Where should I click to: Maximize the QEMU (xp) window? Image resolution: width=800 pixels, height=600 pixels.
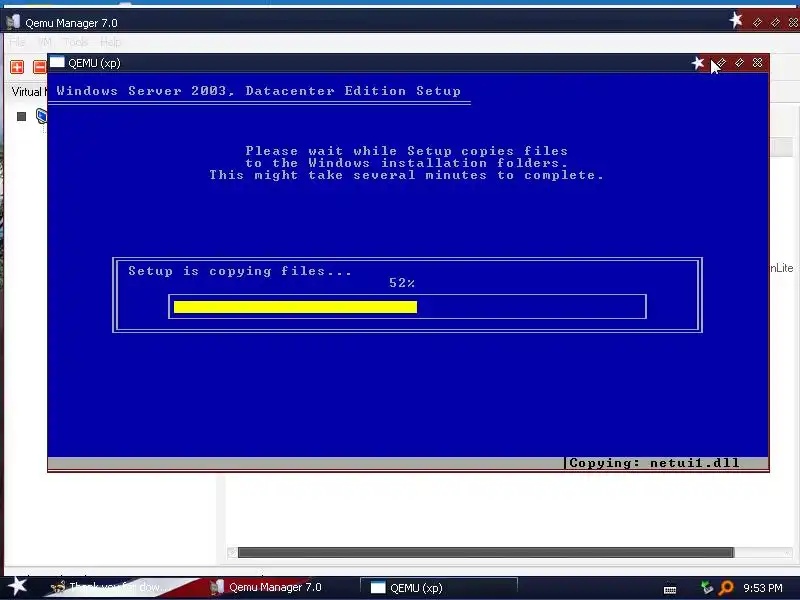click(x=739, y=62)
